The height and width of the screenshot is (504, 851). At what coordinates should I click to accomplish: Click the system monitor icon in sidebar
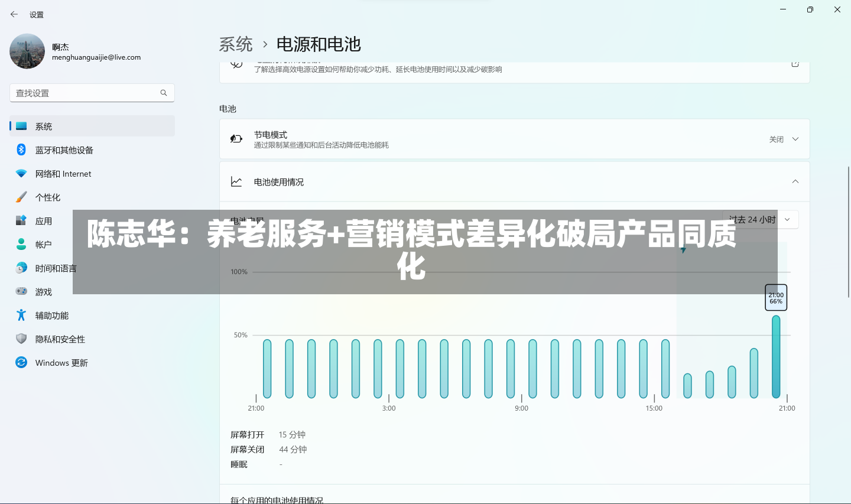(21, 126)
